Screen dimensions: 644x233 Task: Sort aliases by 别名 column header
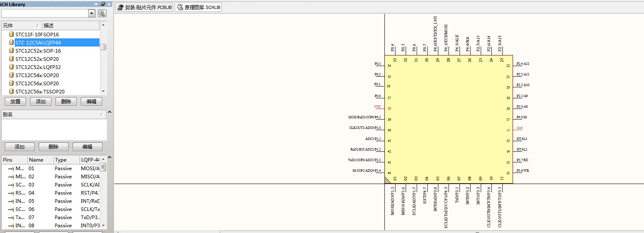coord(54,115)
